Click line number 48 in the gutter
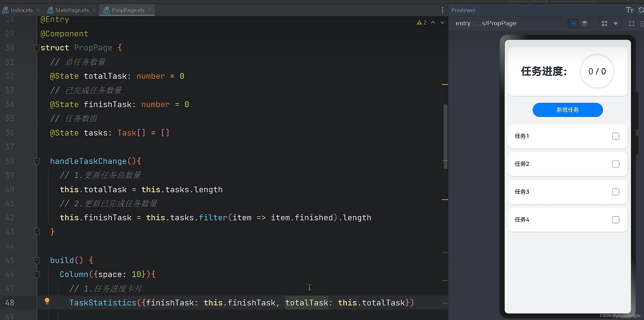Image resolution: width=644 pixels, height=320 pixels. pos(10,303)
